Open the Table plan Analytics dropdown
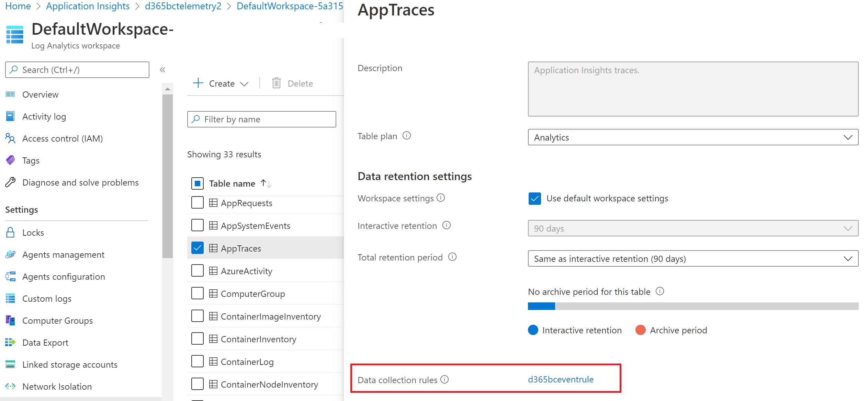This screenshot has width=868, height=401. click(692, 137)
